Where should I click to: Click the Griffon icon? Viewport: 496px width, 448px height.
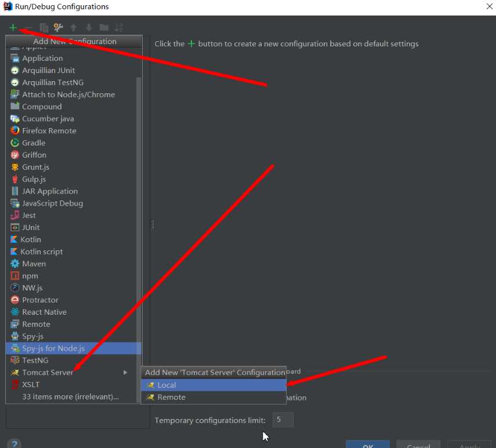[x=15, y=155]
